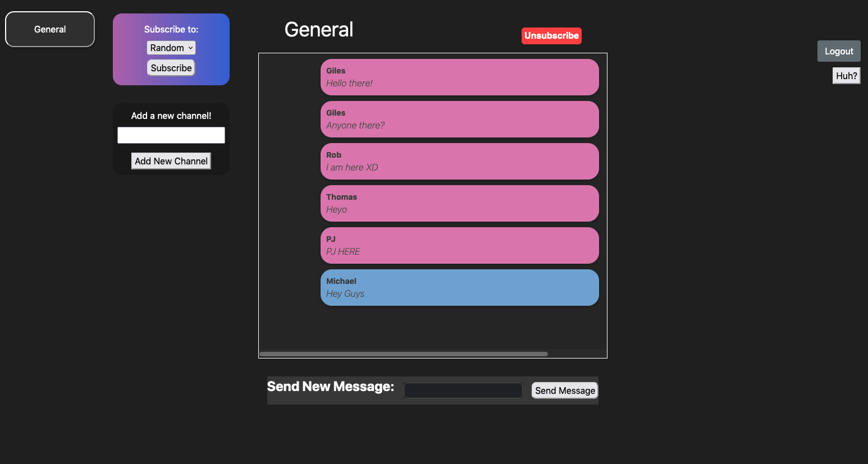This screenshot has height=464, width=868.
Task: Select Michael's blue Hey Guys message
Action: pos(459,287)
